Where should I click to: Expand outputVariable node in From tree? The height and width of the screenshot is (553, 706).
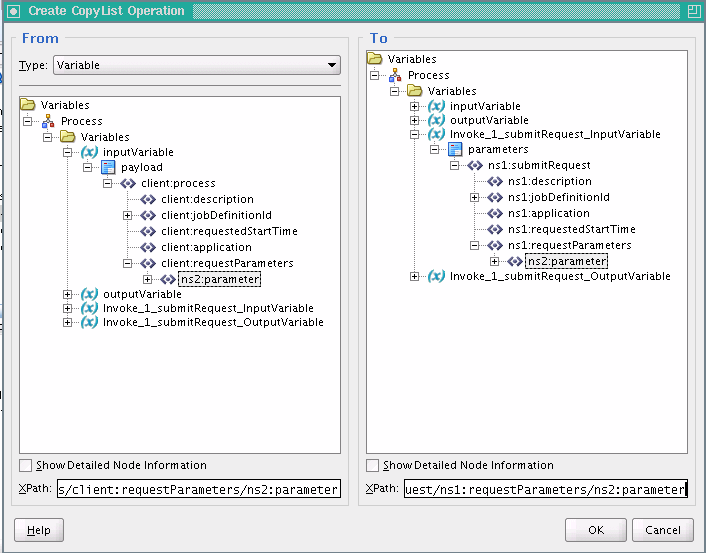tap(68, 295)
